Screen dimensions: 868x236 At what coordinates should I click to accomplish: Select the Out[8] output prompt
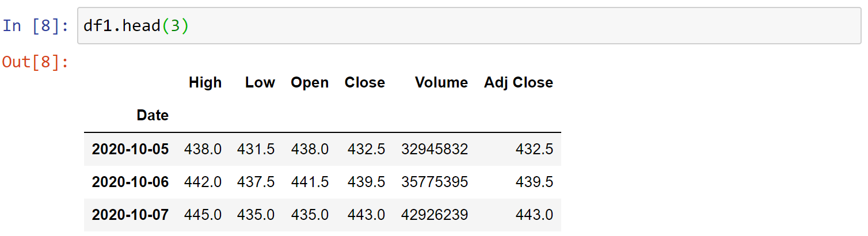tap(36, 61)
